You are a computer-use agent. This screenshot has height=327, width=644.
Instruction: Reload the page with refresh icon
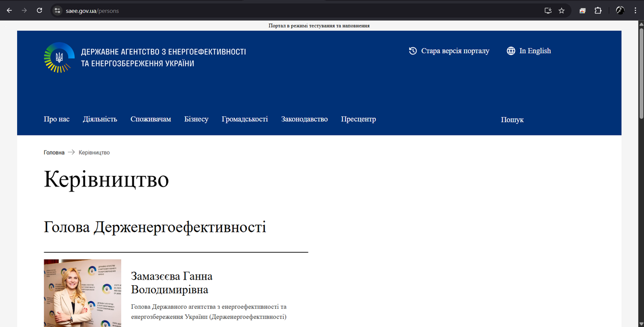[39, 10]
